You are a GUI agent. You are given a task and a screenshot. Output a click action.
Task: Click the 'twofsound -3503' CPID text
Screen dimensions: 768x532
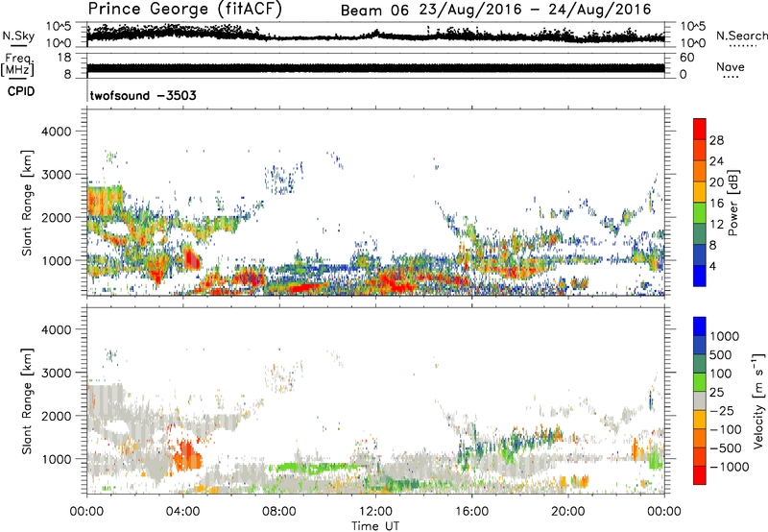(x=143, y=95)
